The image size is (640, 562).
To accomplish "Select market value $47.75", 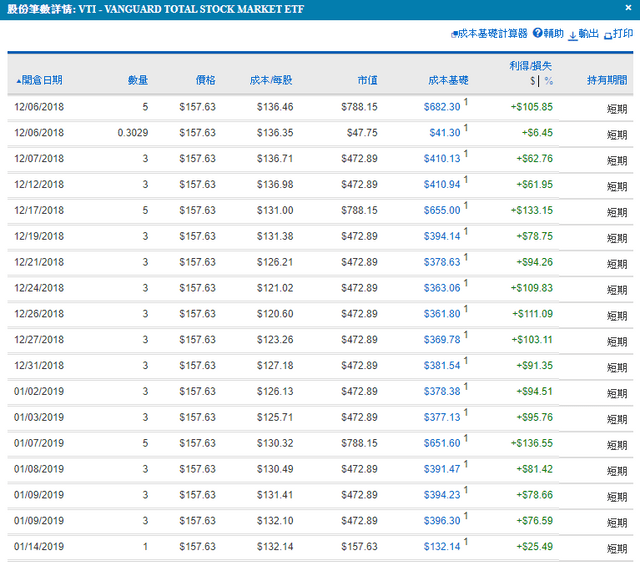I will coord(362,133).
